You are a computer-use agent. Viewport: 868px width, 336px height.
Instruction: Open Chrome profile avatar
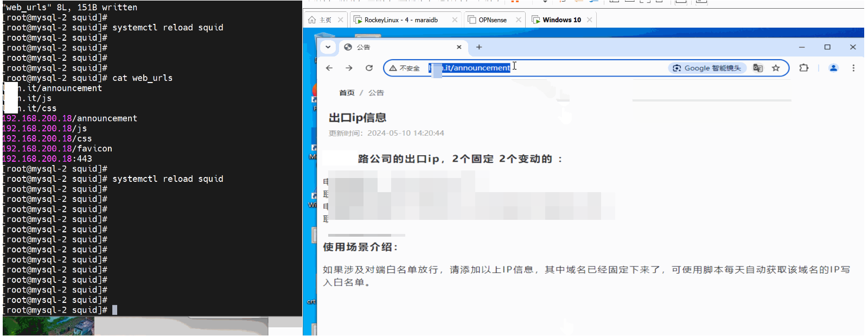pos(834,68)
